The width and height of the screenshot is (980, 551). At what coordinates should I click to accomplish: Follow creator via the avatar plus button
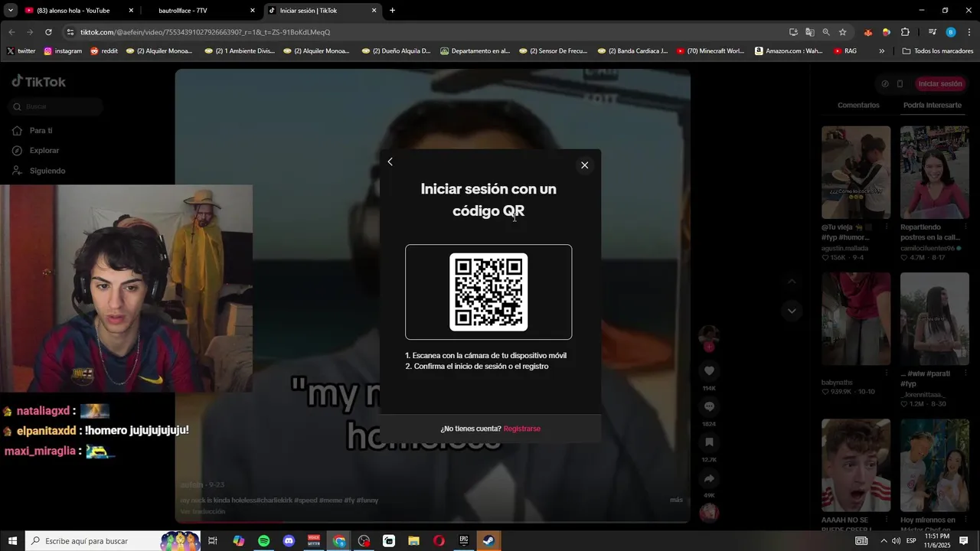tap(709, 347)
